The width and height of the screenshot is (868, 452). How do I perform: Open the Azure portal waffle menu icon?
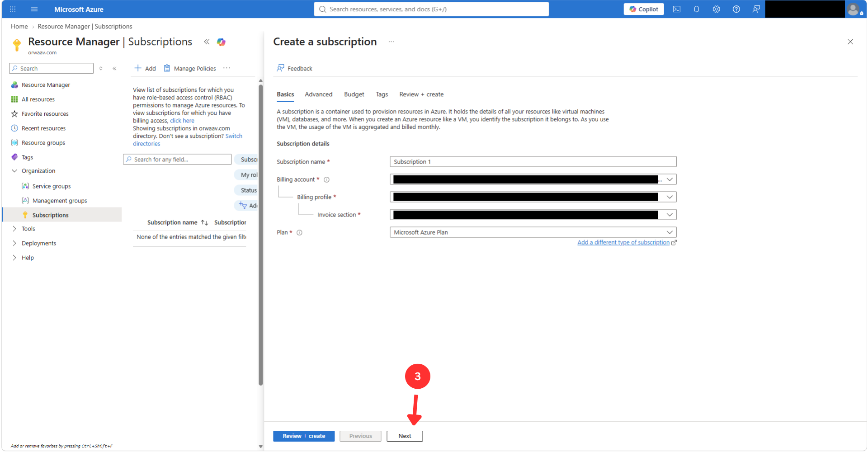pyautogui.click(x=13, y=9)
